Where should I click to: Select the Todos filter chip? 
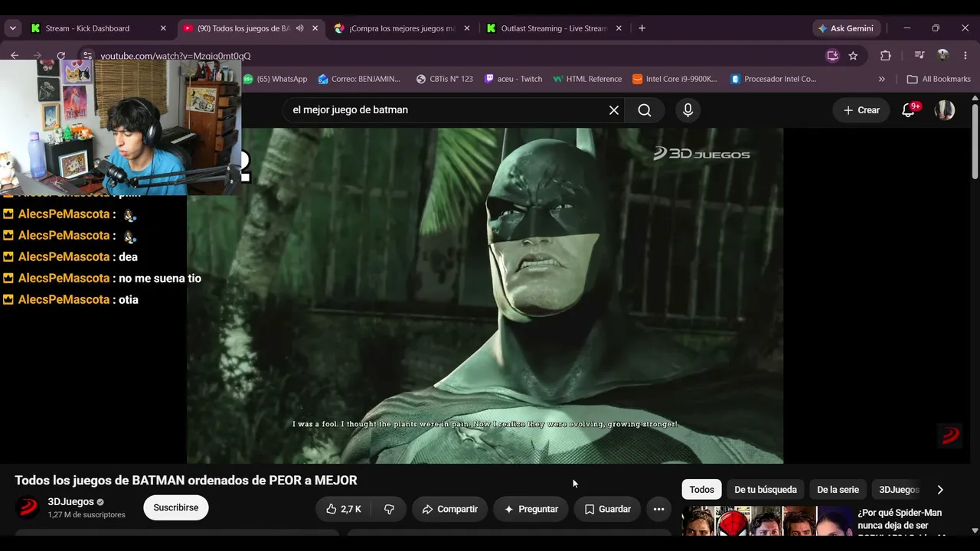[x=701, y=490]
